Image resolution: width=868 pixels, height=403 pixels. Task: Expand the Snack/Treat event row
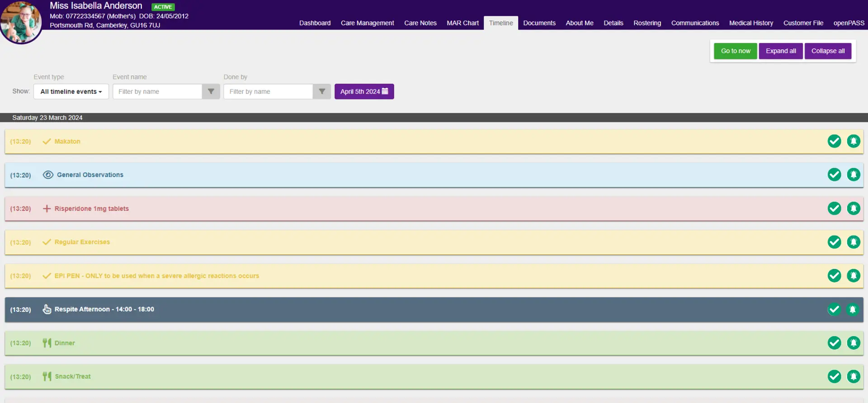click(x=434, y=376)
